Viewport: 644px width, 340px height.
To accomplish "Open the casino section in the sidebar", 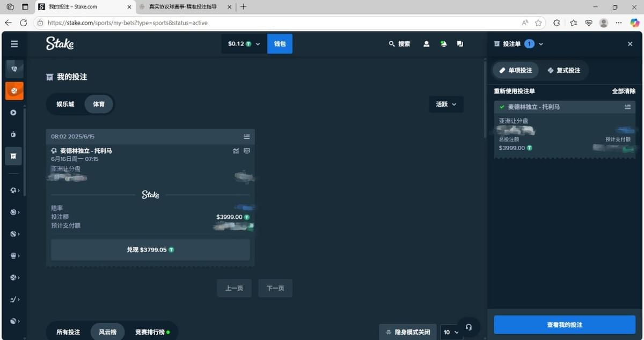I will click(14, 69).
